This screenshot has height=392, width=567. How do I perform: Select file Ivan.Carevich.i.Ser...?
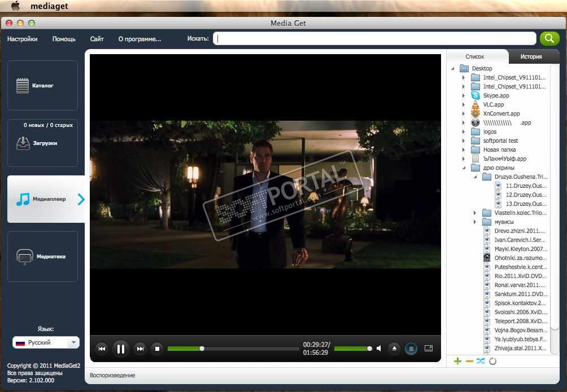pyautogui.click(x=520, y=240)
